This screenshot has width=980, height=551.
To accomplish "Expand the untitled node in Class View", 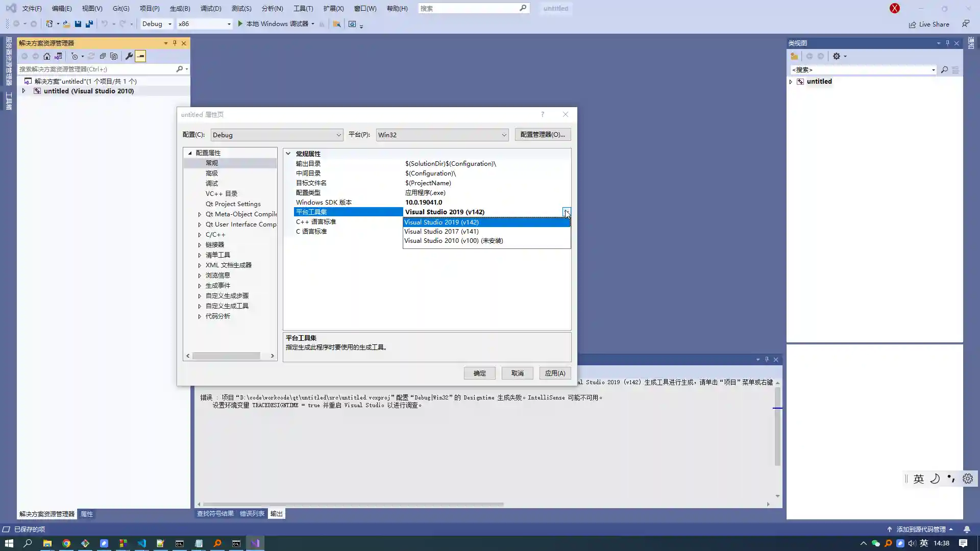I will coord(791,82).
